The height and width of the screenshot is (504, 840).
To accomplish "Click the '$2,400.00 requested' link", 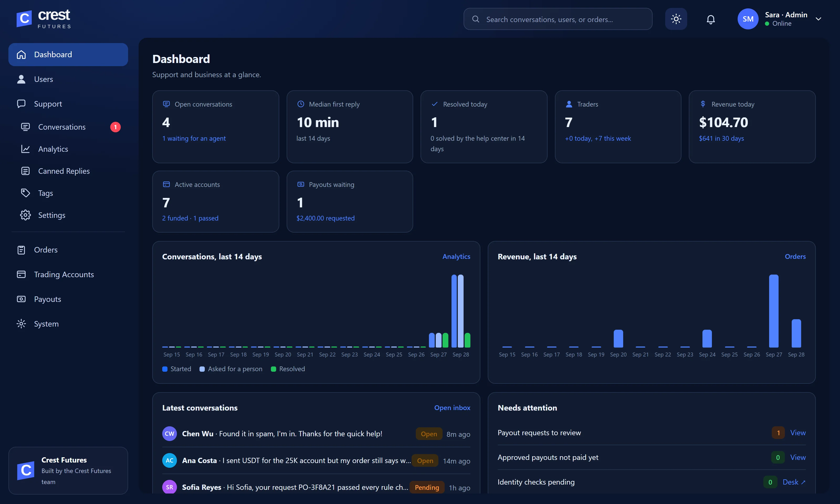I will pyautogui.click(x=325, y=218).
